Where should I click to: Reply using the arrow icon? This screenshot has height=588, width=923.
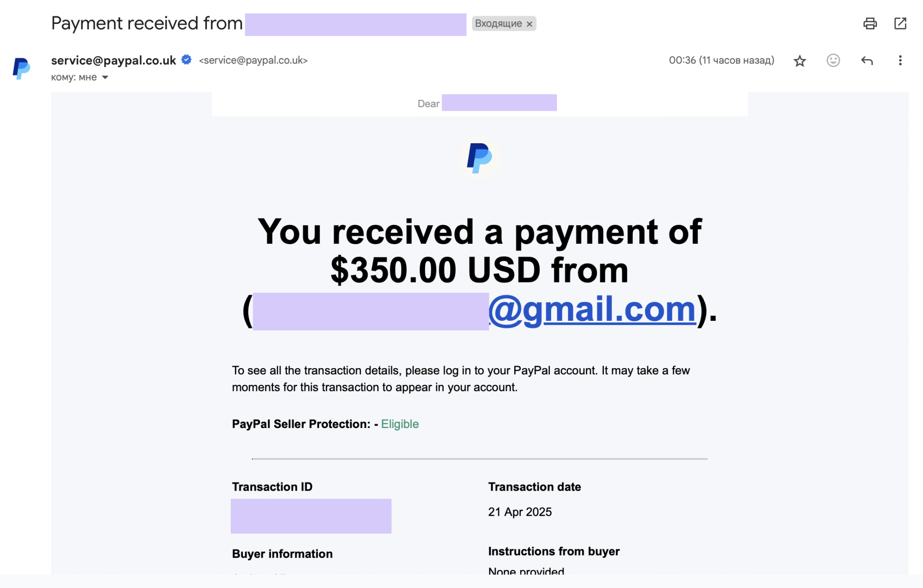[867, 60]
